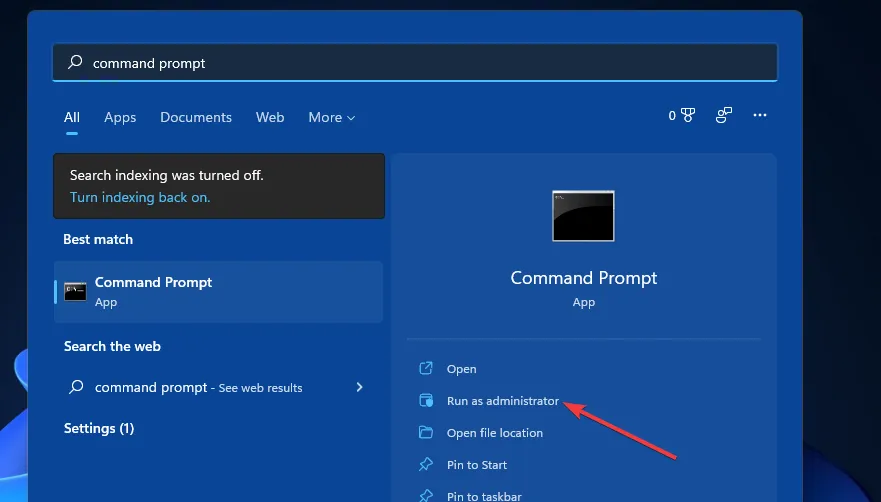Expand the More filter dropdown
This screenshot has width=881, height=502.
click(331, 117)
